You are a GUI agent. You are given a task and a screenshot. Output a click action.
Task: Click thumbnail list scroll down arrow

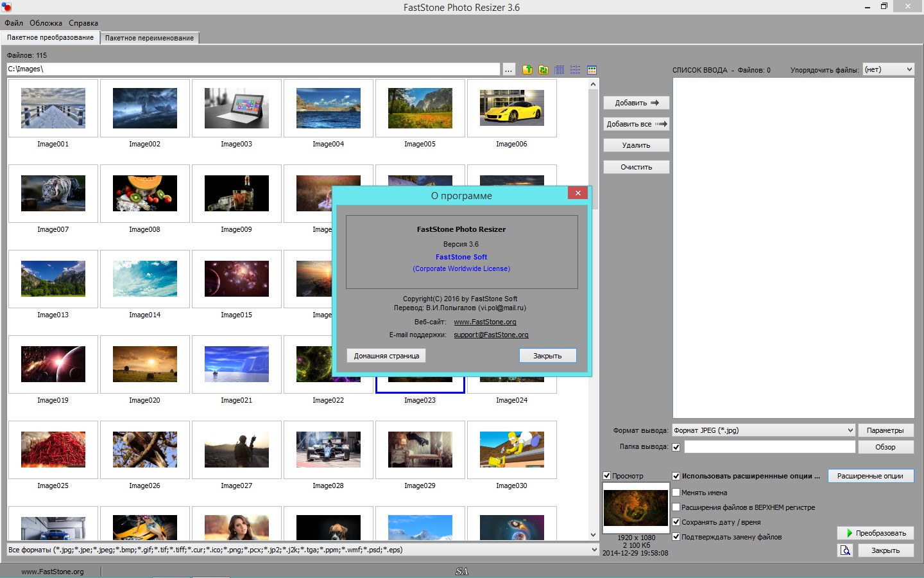point(593,535)
